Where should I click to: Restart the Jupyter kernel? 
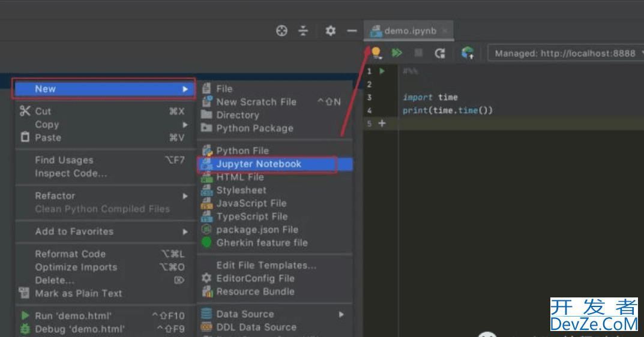pos(440,53)
